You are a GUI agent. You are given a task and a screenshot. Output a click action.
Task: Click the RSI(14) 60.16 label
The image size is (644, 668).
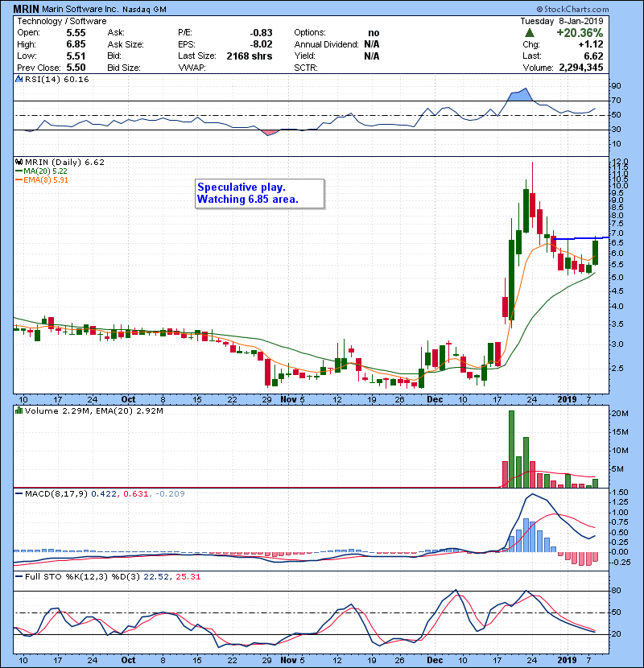coord(56,79)
